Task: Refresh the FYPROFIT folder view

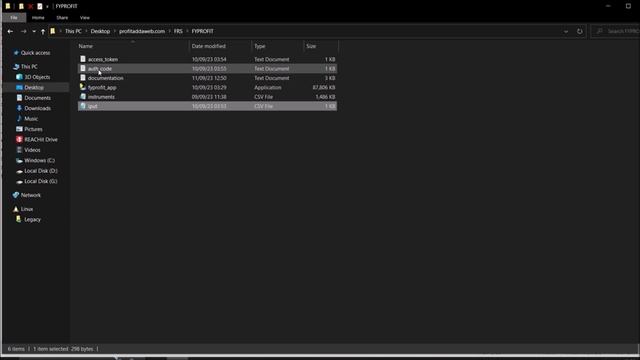Action: (x=580, y=31)
